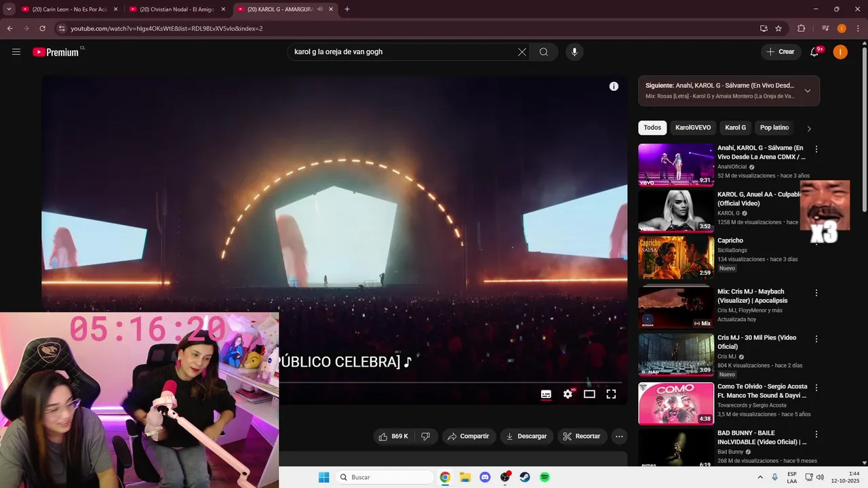Click Compartir to share video

(469, 436)
